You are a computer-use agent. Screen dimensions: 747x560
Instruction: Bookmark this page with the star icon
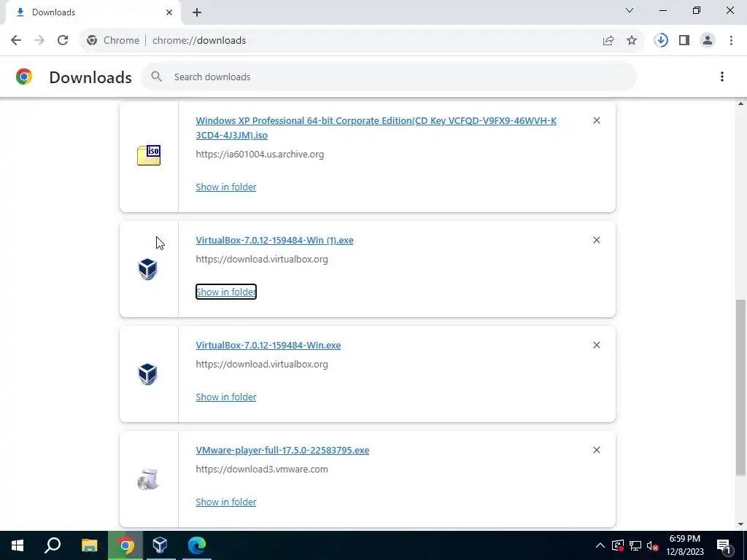click(x=632, y=41)
